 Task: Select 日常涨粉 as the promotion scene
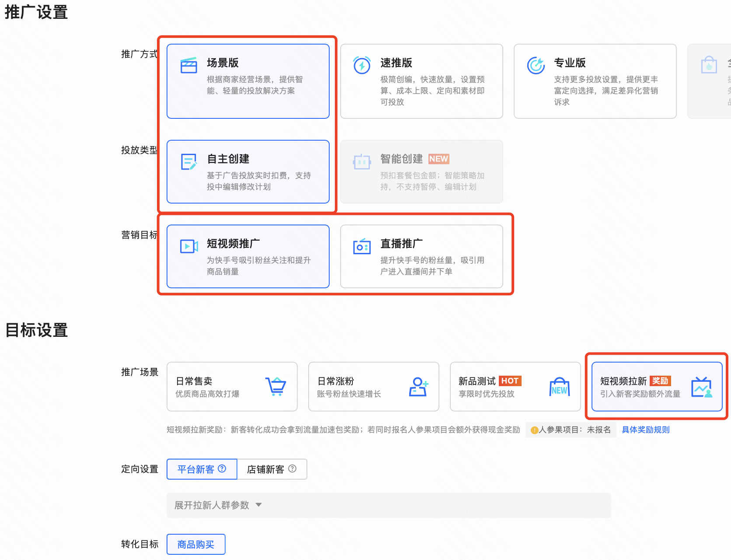pos(373,387)
